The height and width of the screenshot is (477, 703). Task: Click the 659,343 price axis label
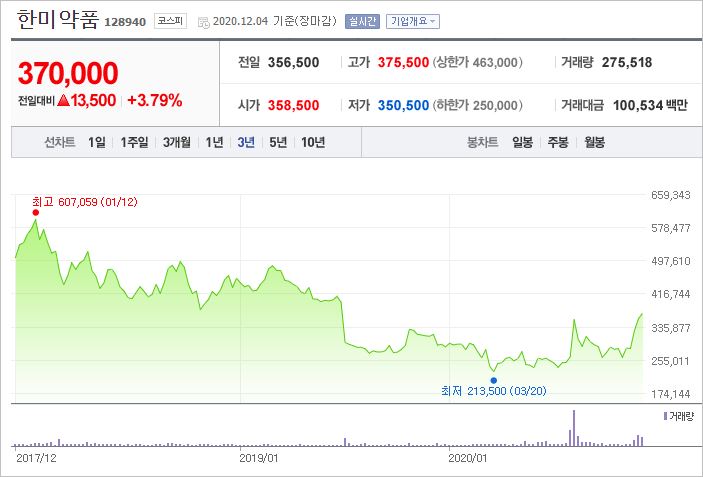(671, 195)
